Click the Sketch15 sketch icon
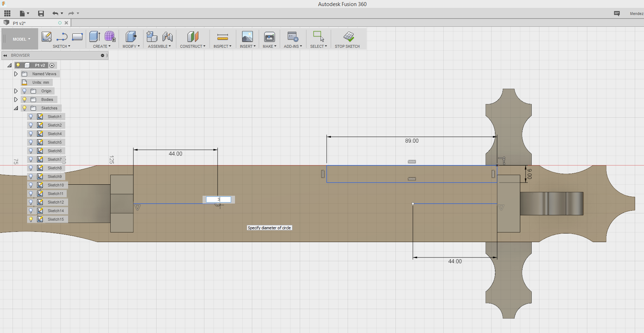 [x=40, y=219]
